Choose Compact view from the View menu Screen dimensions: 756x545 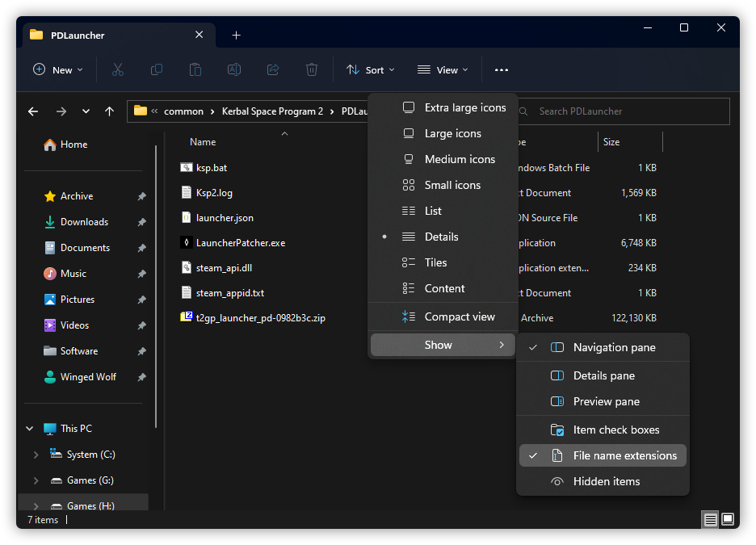tap(459, 317)
